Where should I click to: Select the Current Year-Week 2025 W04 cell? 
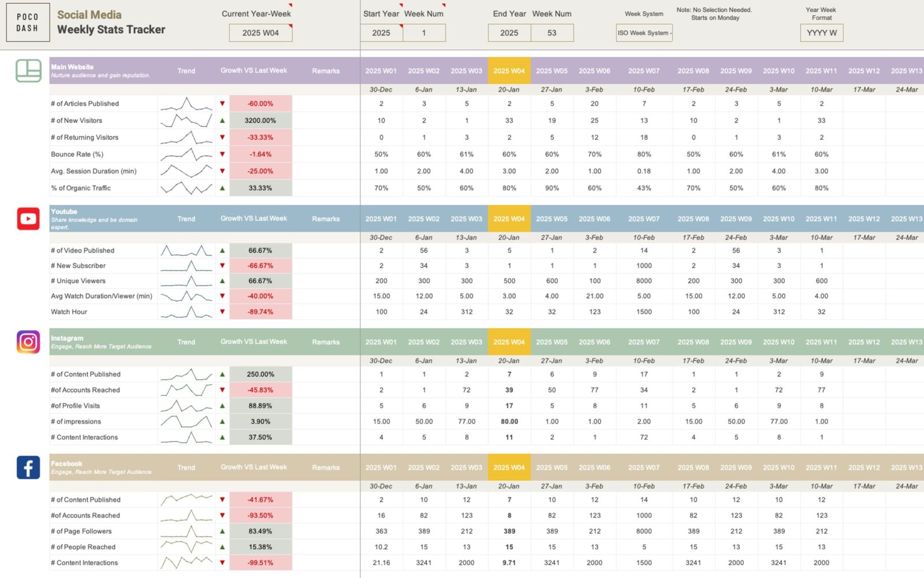260,33
